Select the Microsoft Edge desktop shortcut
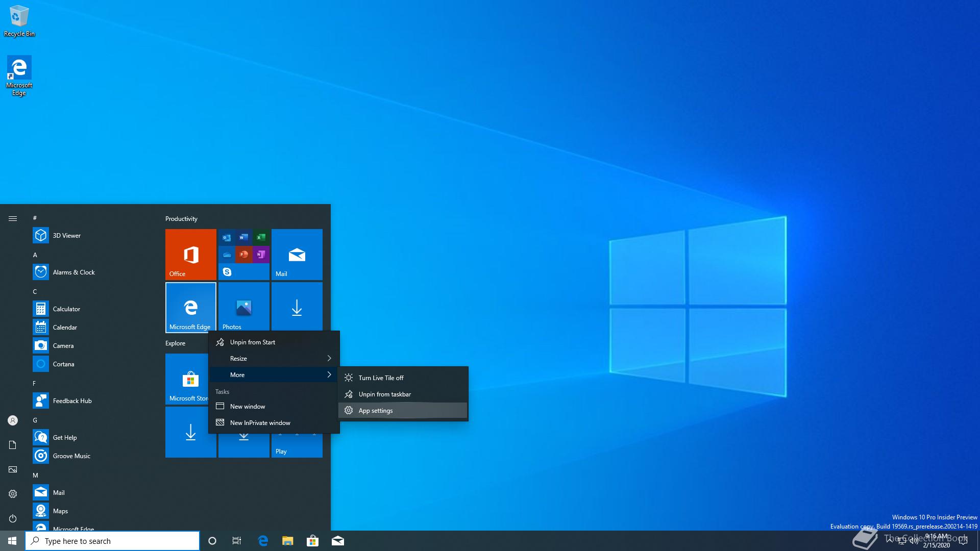The height and width of the screenshot is (551, 980). point(19,76)
